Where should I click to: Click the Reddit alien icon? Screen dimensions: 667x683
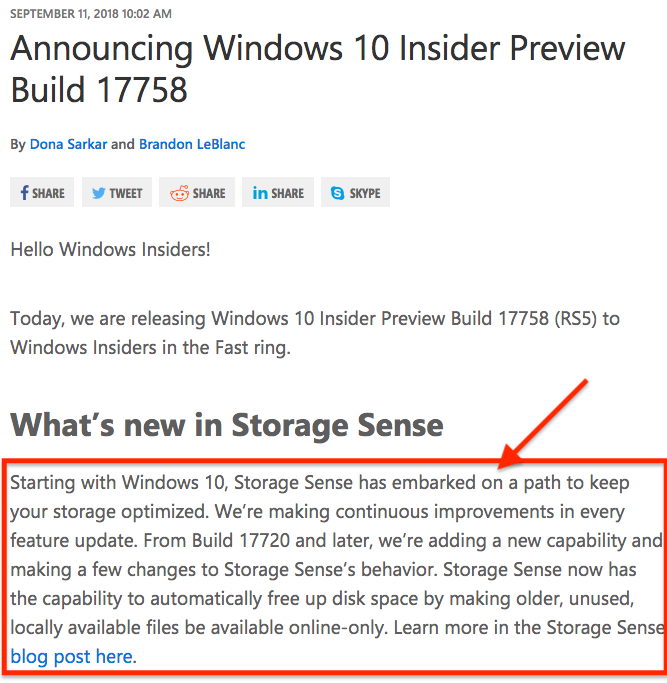tap(179, 193)
